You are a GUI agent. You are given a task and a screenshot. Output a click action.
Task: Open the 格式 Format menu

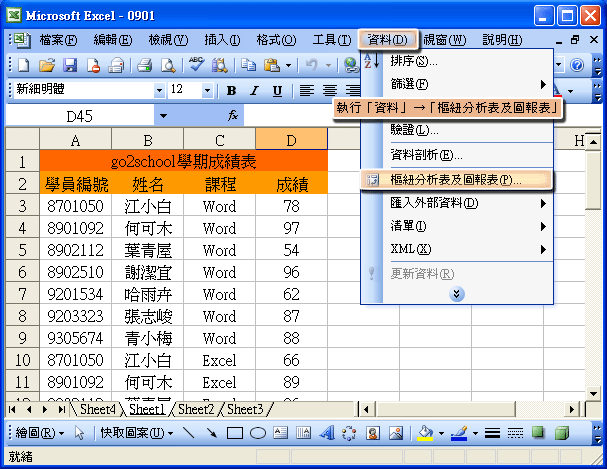276,40
